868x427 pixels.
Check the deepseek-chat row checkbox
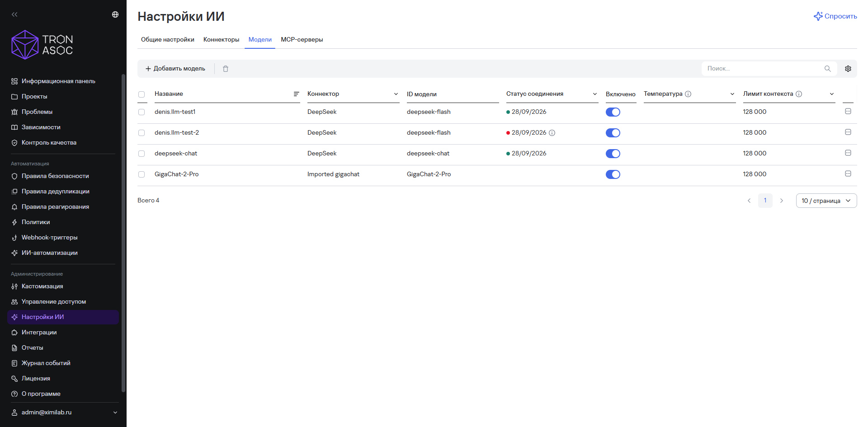click(x=142, y=154)
